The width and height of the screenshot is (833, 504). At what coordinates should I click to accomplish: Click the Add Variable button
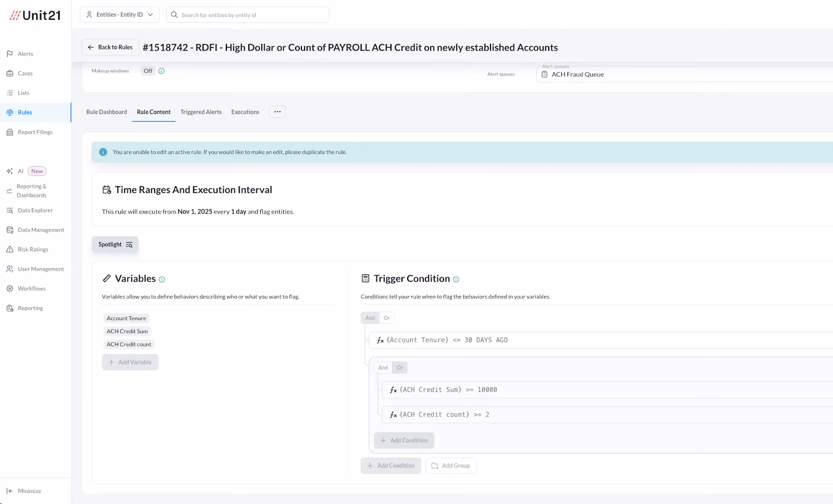pyautogui.click(x=130, y=362)
